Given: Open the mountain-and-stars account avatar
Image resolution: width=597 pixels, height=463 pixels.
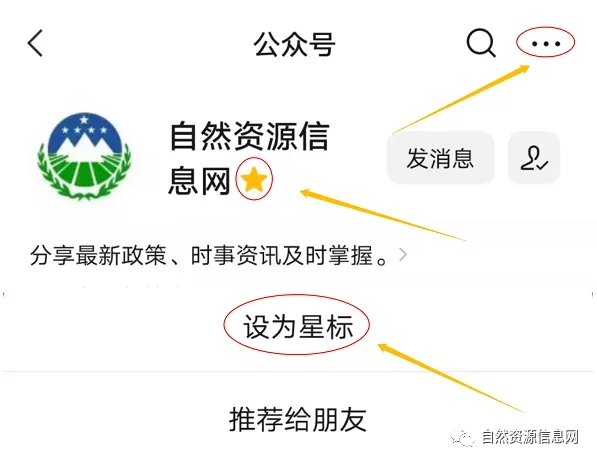Looking at the screenshot, I should 84,156.
